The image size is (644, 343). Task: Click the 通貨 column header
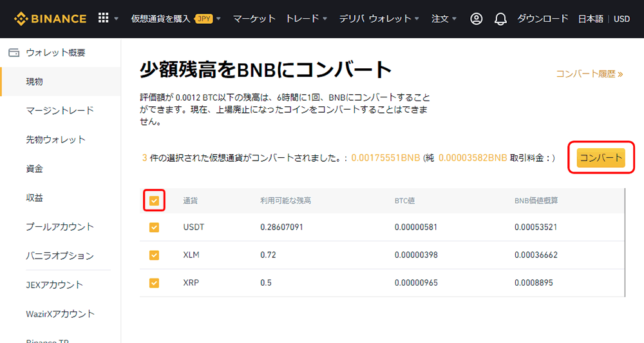[x=190, y=201]
